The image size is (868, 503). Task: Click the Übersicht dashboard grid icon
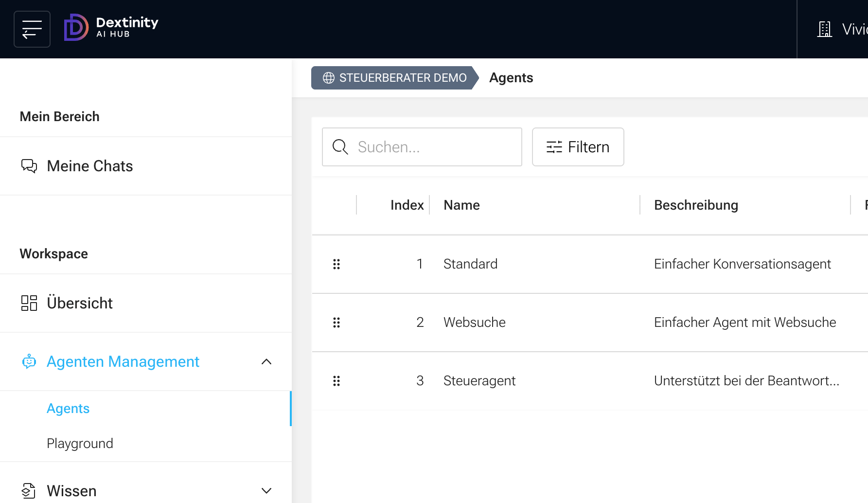[29, 303]
